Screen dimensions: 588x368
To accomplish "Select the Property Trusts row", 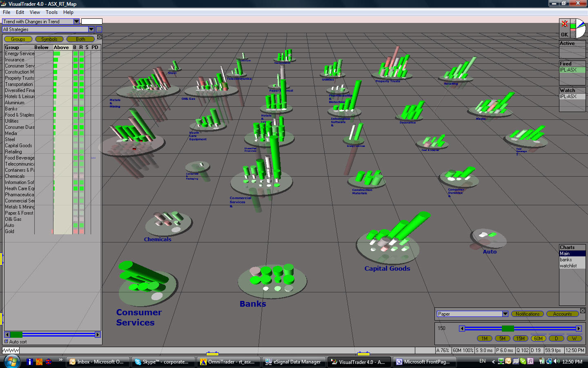I will point(52,78).
